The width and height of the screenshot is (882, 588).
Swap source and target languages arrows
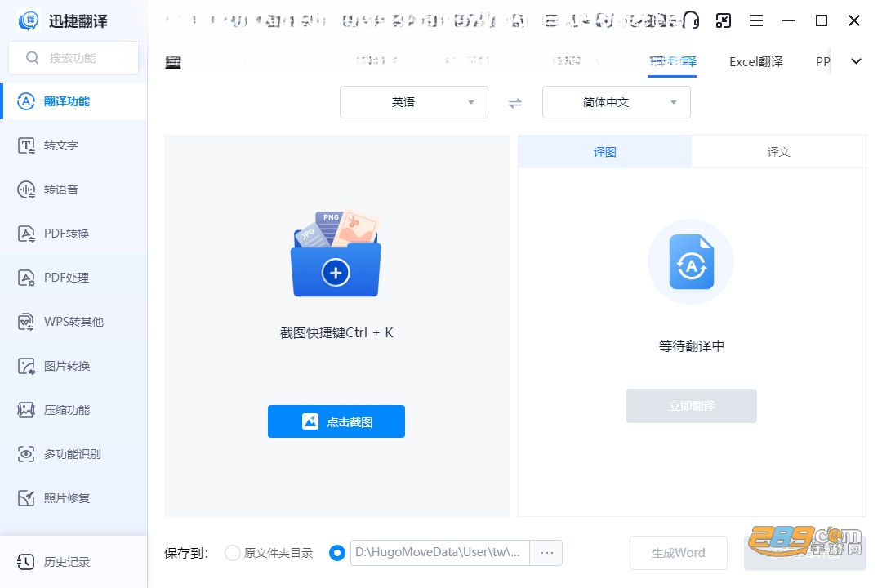[515, 103]
